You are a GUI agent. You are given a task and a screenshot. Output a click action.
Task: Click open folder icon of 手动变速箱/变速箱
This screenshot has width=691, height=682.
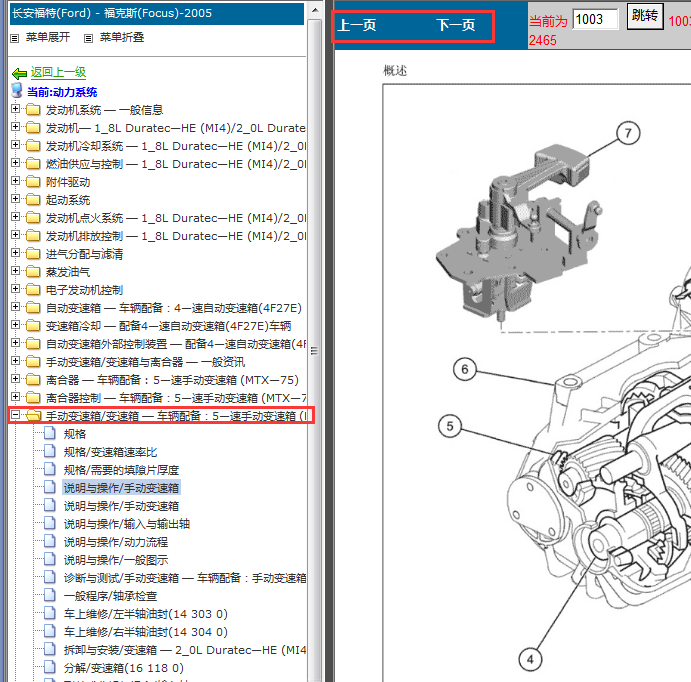coord(33,415)
